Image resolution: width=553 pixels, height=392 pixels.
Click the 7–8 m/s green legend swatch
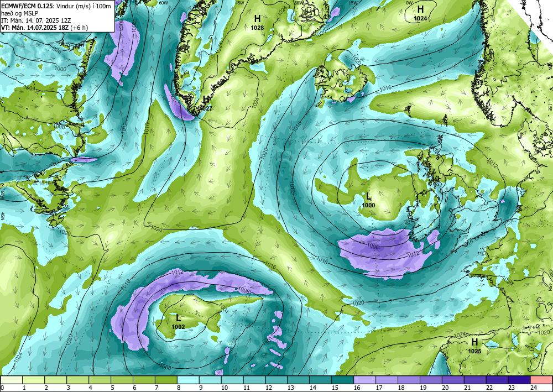click(x=166, y=380)
